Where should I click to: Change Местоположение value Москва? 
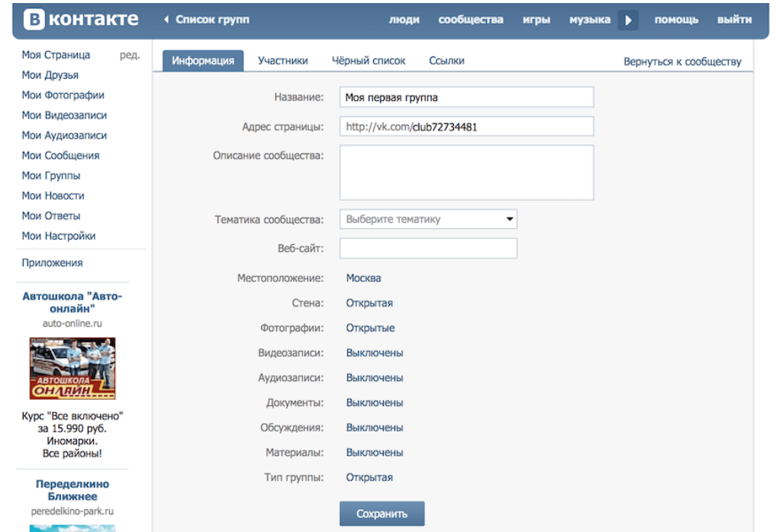363,278
